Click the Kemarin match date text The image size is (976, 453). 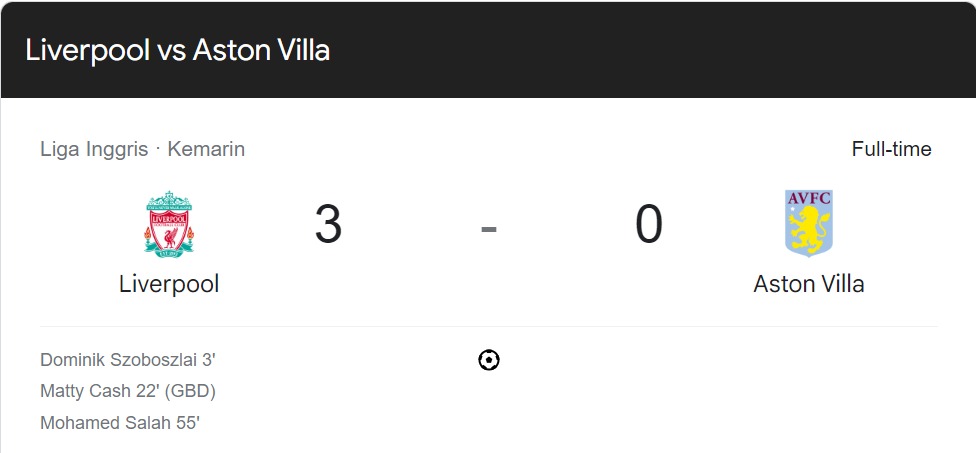206,149
